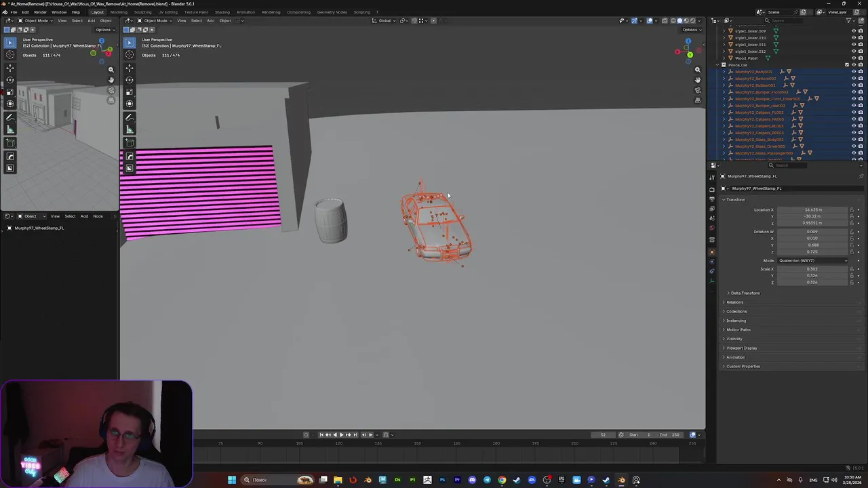Viewport: 868px width, 488px height.
Task: Play the animation in timeline
Action: [341, 435]
